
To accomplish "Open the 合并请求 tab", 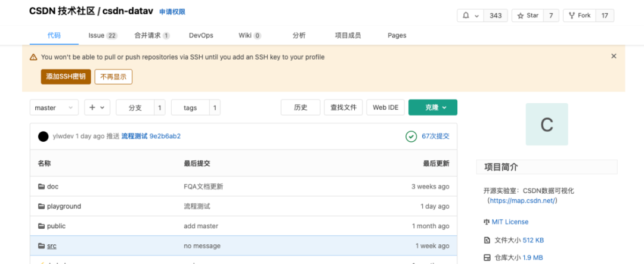I will point(152,35).
